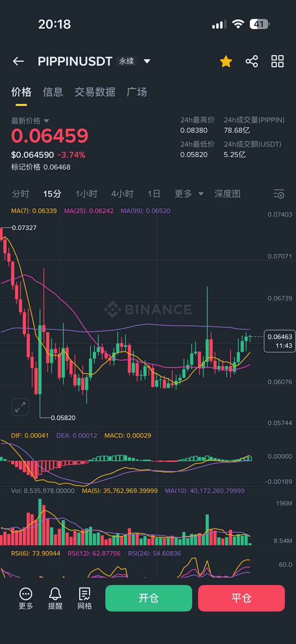Open the 深度图 depth chart view
This screenshot has width=296, height=644.
tap(227, 194)
